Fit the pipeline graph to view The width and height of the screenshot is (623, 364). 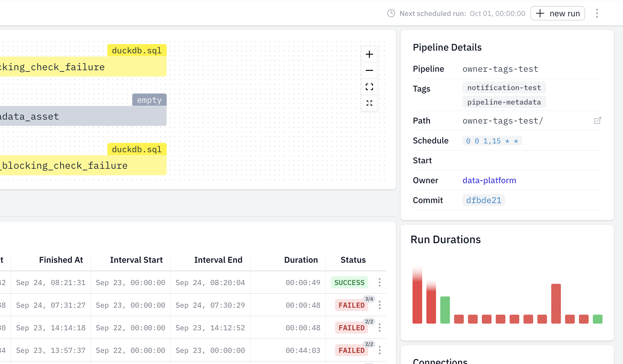369,87
